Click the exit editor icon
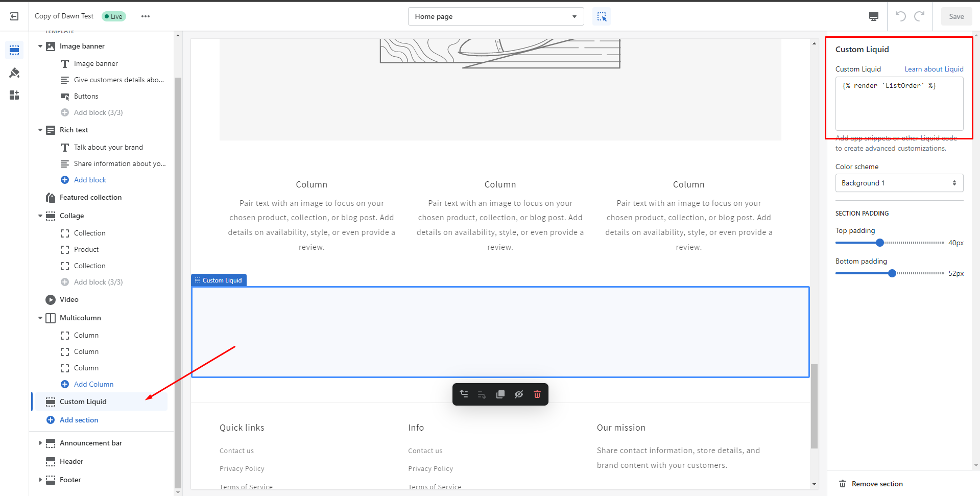This screenshot has width=980, height=496. pos(14,16)
